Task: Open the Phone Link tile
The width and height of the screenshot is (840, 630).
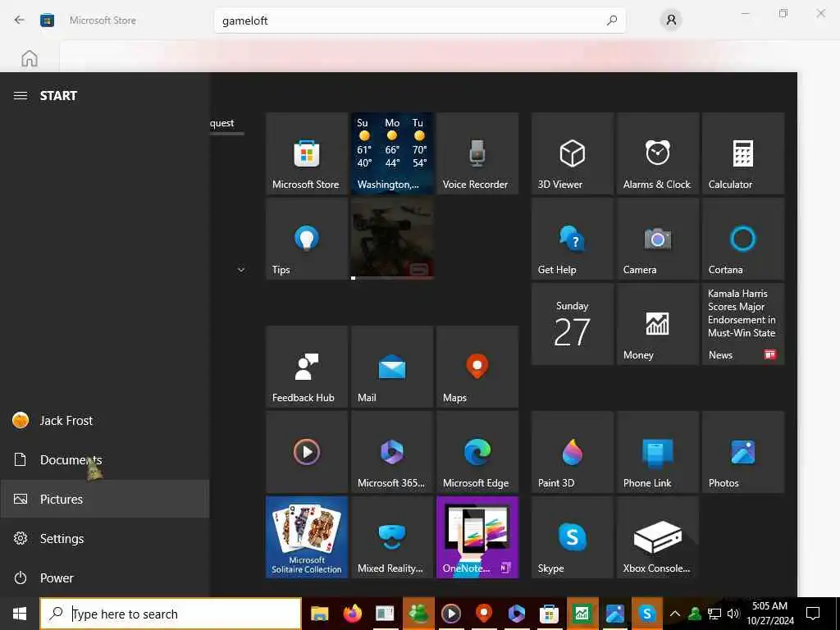Action: click(x=658, y=452)
